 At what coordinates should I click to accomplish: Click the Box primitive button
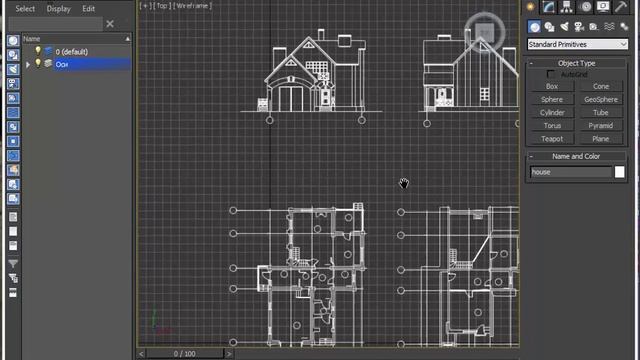point(552,86)
